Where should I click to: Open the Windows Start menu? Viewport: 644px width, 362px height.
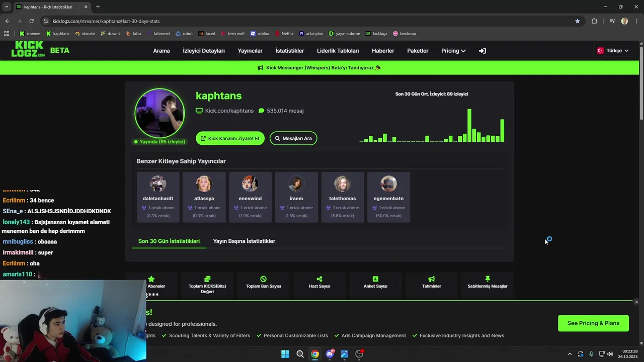[x=285, y=354]
